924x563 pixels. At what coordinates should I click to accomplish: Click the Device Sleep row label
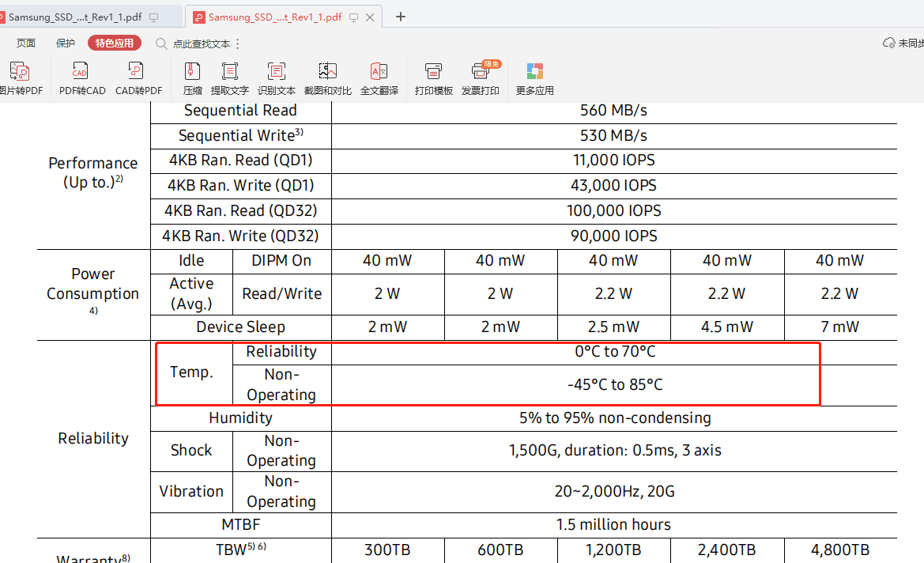(x=240, y=327)
